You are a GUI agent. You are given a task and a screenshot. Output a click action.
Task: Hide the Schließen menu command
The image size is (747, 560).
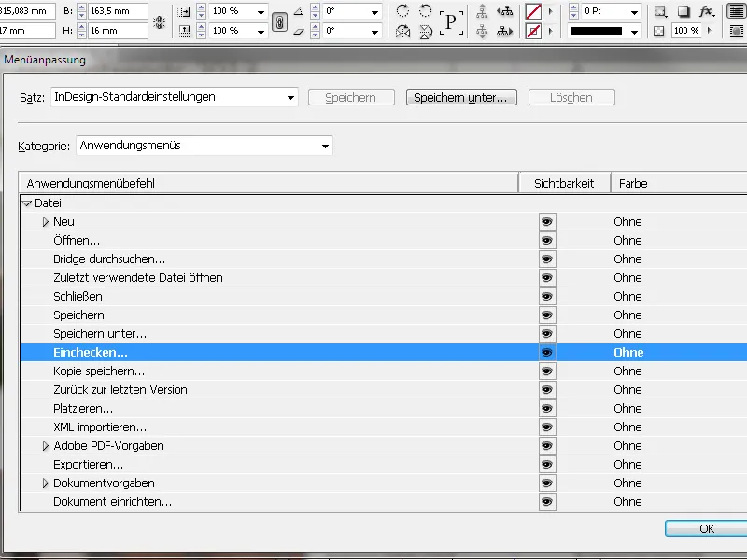547,297
